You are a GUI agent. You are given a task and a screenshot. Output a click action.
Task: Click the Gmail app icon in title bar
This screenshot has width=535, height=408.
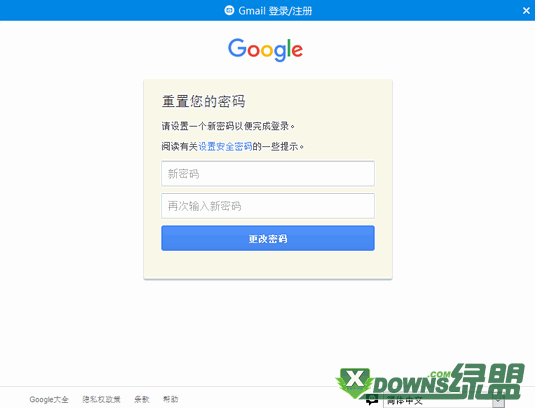click(229, 11)
